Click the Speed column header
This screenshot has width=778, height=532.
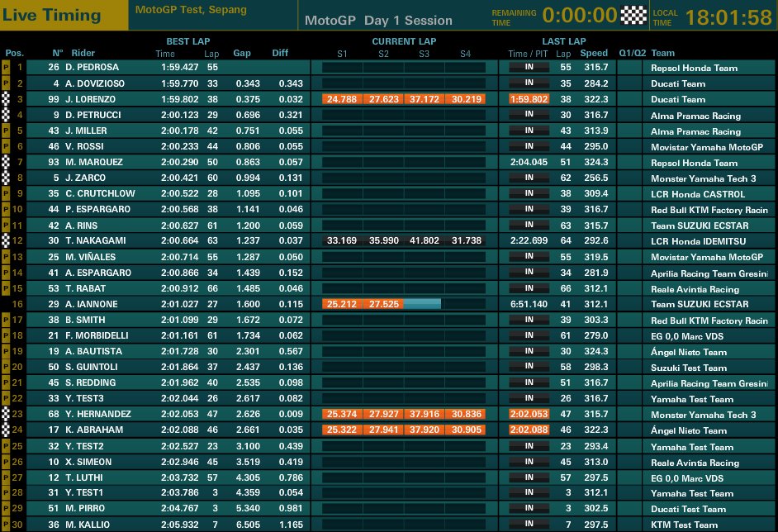coord(594,53)
